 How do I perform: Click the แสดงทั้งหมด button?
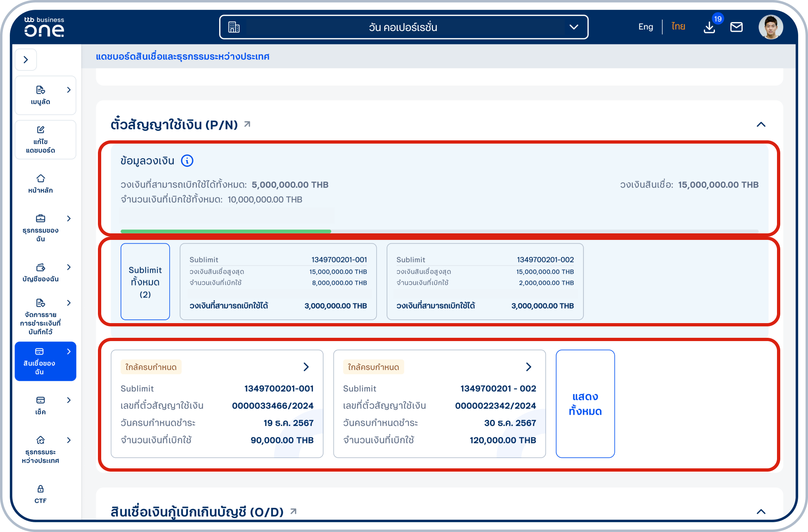[585, 403]
